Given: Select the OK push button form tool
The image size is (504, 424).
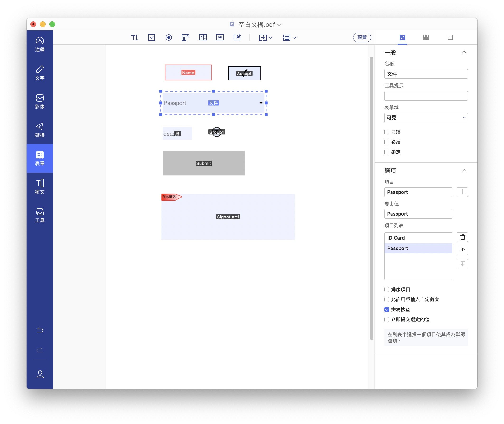Looking at the screenshot, I should (220, 37).
